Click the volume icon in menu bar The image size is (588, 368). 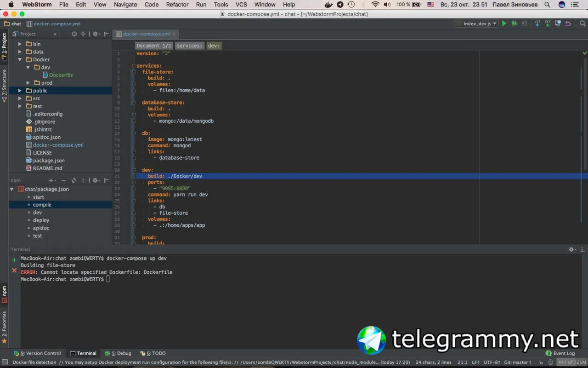click(x=387, y=5)
